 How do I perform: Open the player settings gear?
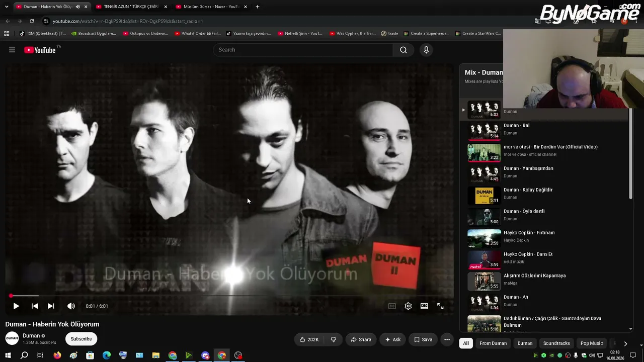pos(408,306)
